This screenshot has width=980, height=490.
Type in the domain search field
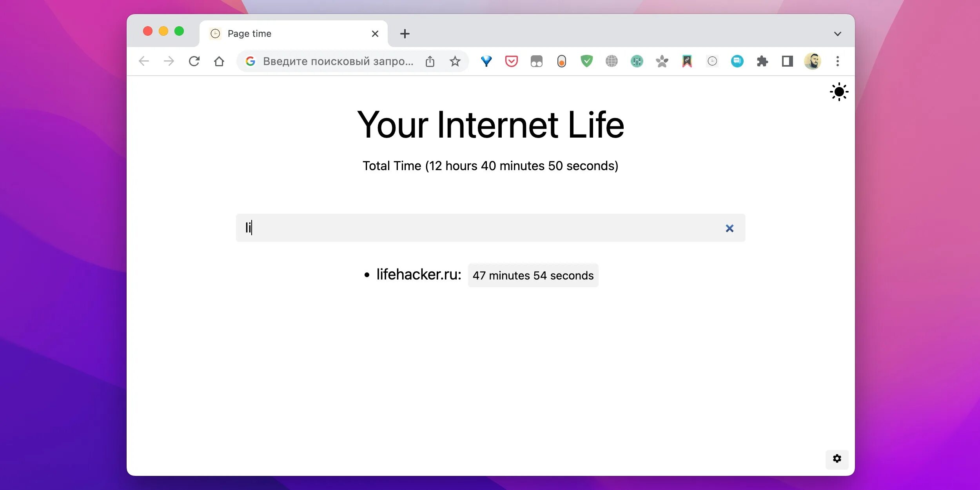tap(490, 227)
